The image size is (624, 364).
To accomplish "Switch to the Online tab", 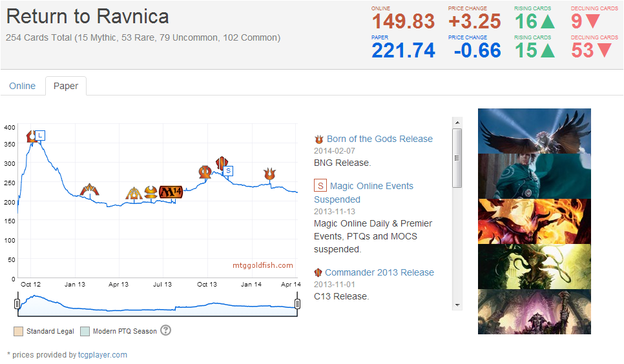I will (23, 86).
